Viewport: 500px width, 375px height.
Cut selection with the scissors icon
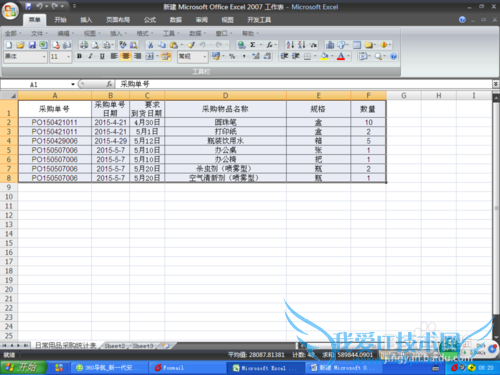click(x=151, y=45)
